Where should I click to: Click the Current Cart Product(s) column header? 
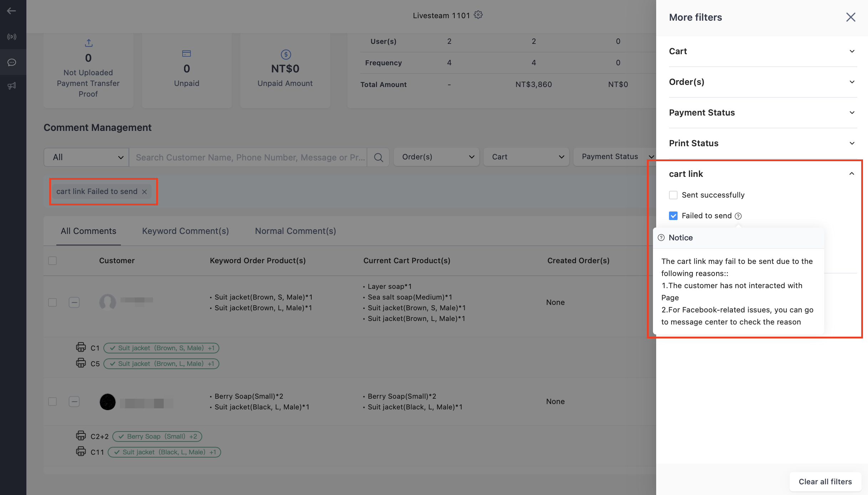[407, 261]
